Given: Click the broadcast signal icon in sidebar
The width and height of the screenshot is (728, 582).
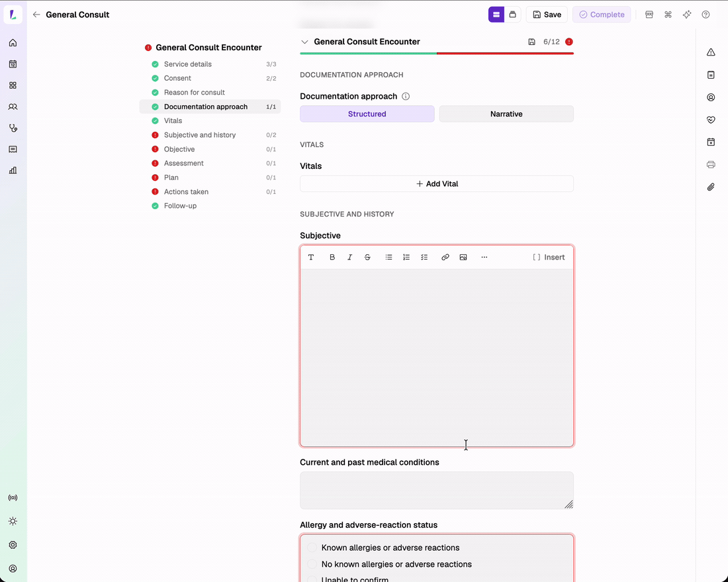Looking at the screenshot, I should click(x=13, y=498).
